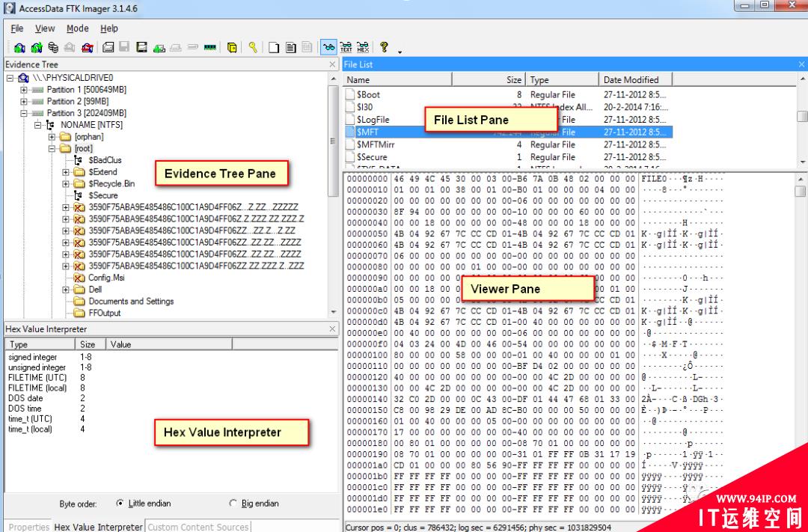
Task: Click the hex viewer scrollbar thumb
Action: coord(800,191)
